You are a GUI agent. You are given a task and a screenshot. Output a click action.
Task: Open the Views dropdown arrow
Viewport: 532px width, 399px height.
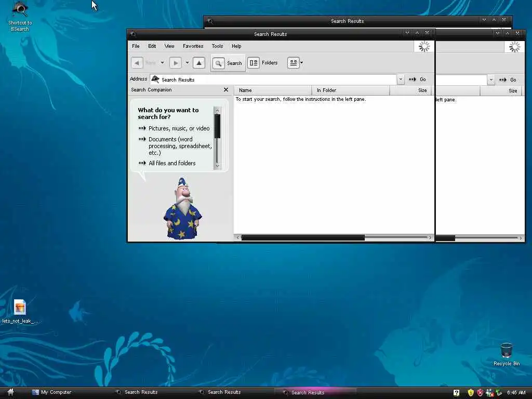coord(302,63)
